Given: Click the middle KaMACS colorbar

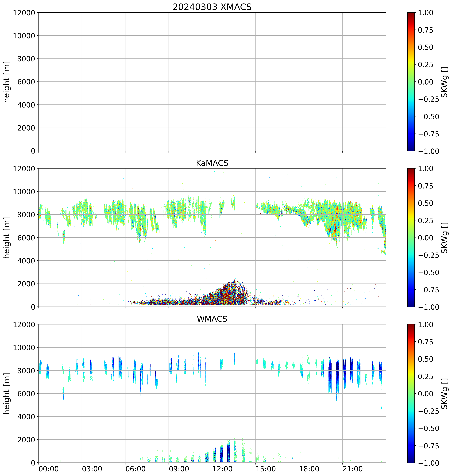Looking at the screenshot, I should pyautogui.click(x=411, y=238).
